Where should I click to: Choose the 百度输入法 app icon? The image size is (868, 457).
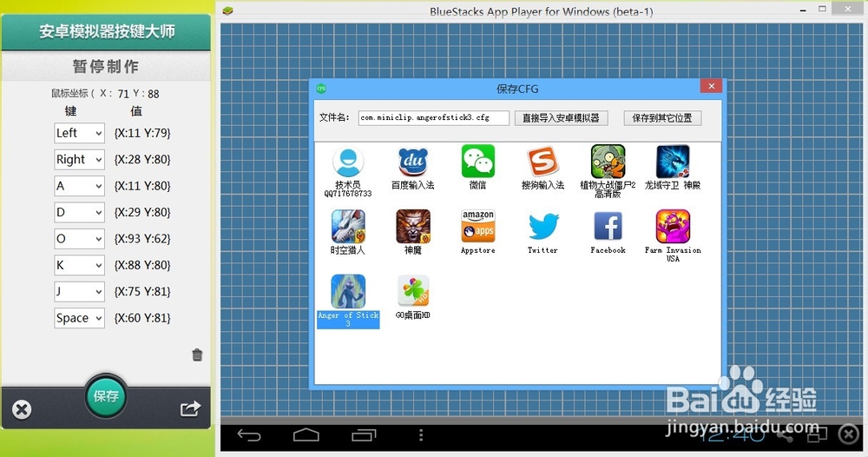413,162
